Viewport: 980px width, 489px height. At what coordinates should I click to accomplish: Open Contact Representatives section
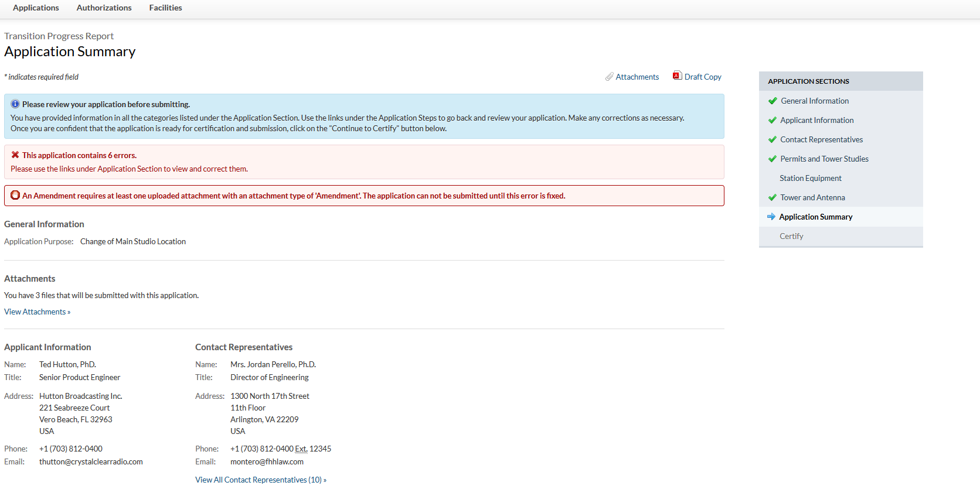(821, 139)
